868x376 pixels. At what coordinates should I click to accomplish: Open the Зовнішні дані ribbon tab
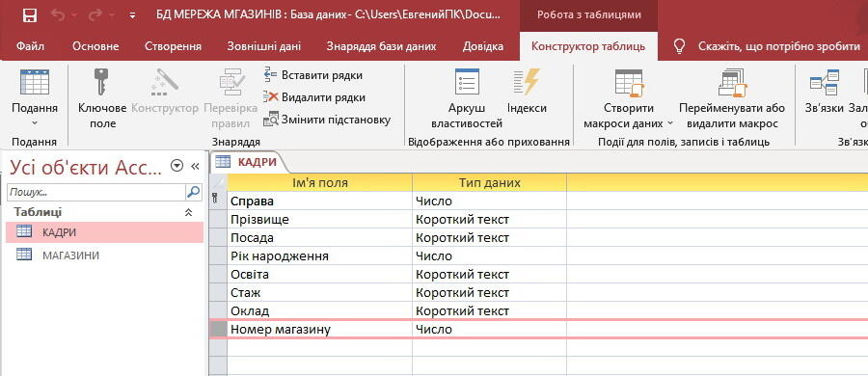pos(263,46)
